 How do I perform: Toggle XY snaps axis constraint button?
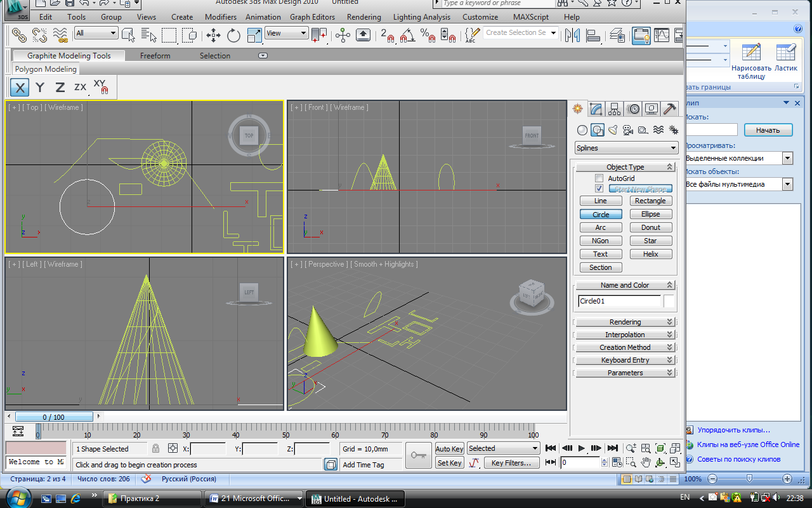pyautogui.click(x=100, y=87)
